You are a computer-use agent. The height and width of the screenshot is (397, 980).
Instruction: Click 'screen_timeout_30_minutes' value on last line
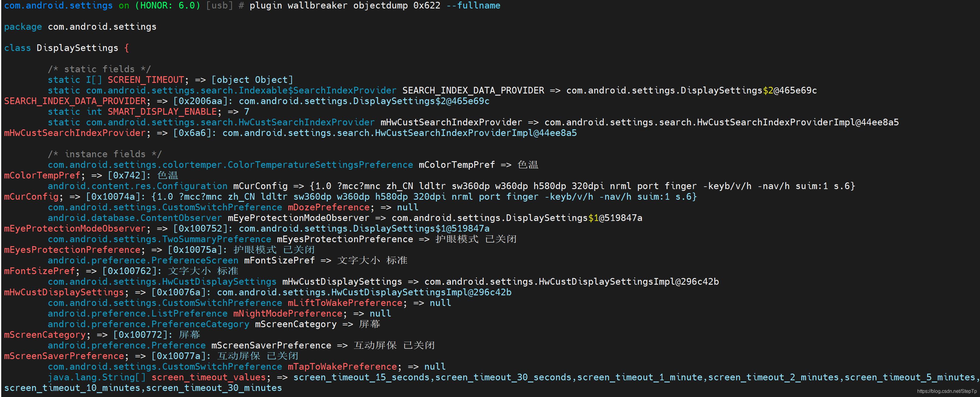click(214, 388)
